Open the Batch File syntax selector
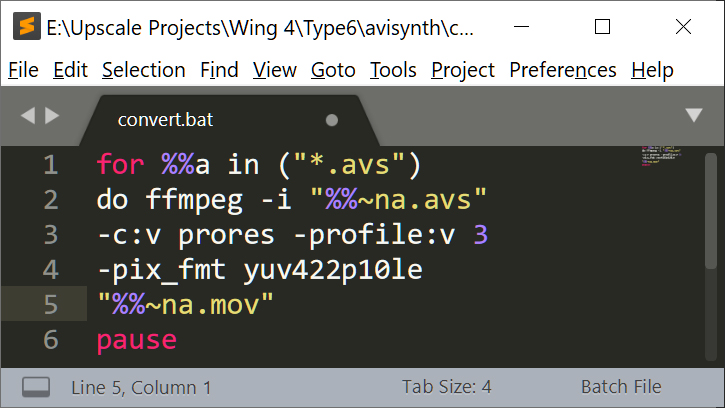 tap(621, 387)
